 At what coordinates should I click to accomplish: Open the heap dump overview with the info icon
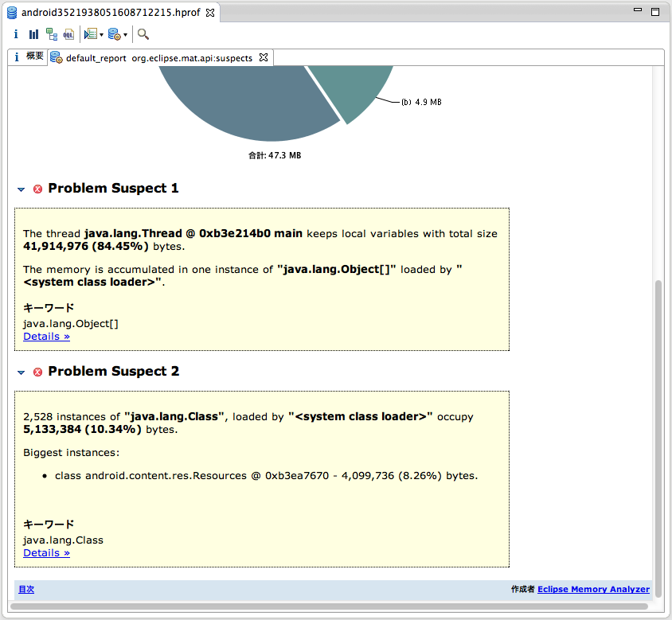click(x=15, y=34)
